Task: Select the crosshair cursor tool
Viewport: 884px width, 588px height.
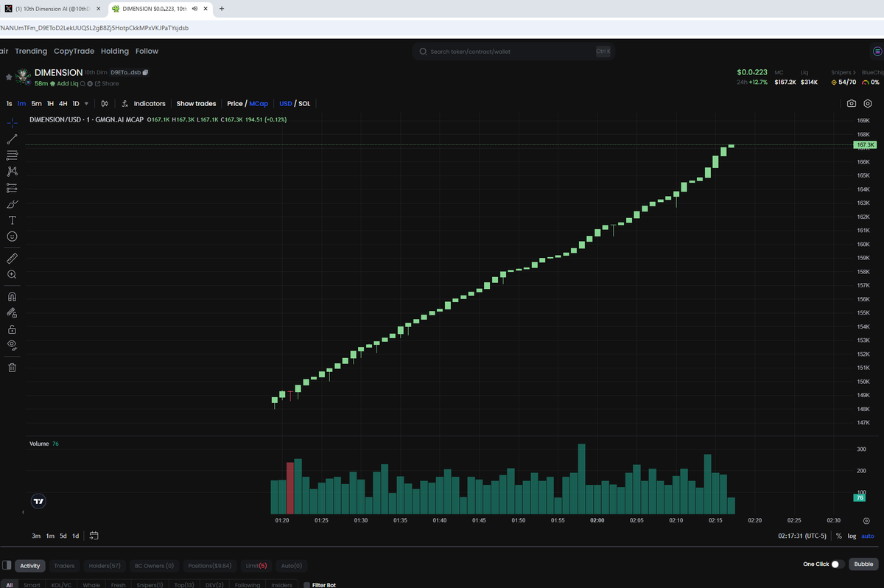Action: point(13,122)
